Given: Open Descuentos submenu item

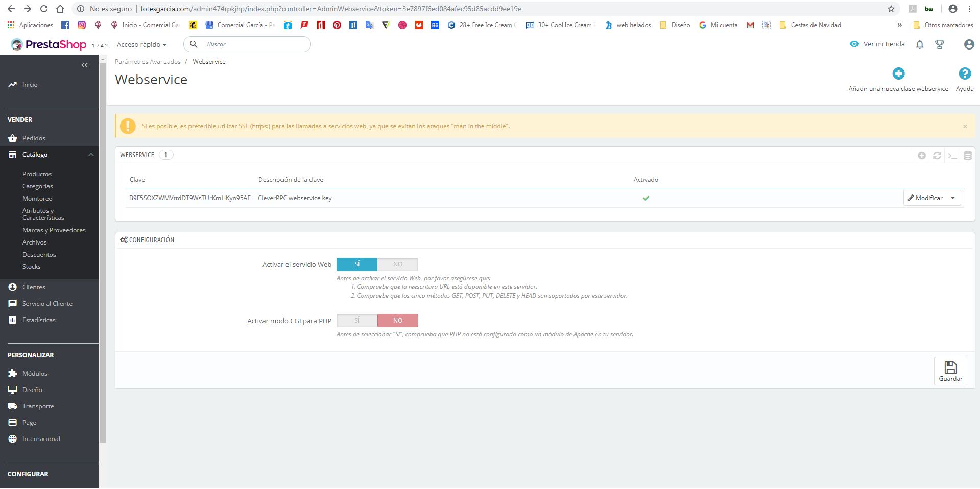Looking at the screenshot, I should pyautogui.click(x=39, y=255).
